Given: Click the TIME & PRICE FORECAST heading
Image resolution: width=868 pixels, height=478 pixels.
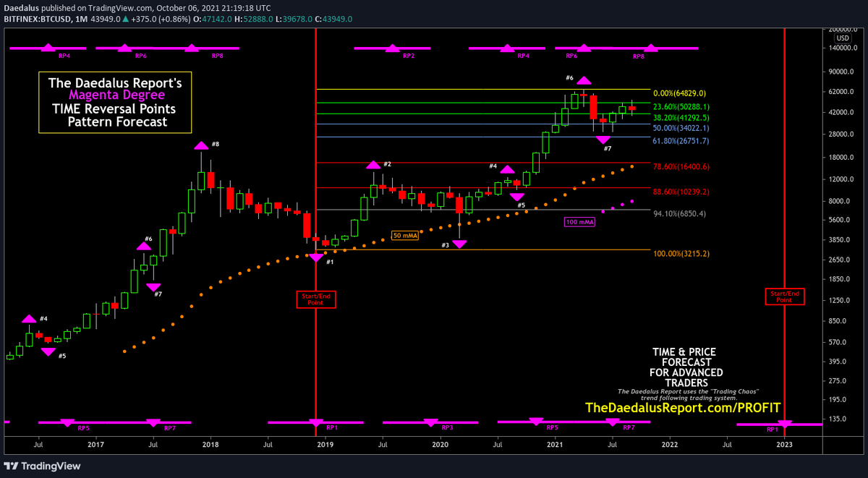Looking at the screenshot, I should (x=683, y=357).
